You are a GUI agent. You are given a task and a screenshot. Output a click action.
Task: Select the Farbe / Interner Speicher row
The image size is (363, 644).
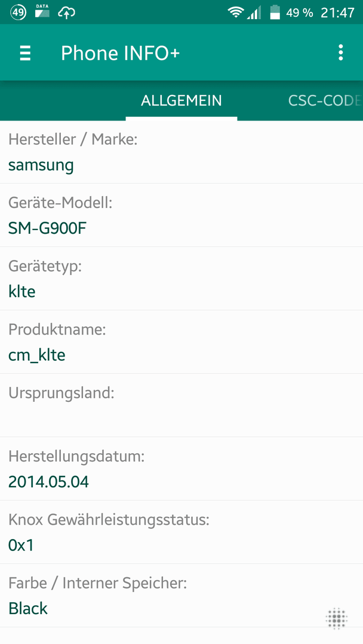pyautogui.click(x=181, y=596)
